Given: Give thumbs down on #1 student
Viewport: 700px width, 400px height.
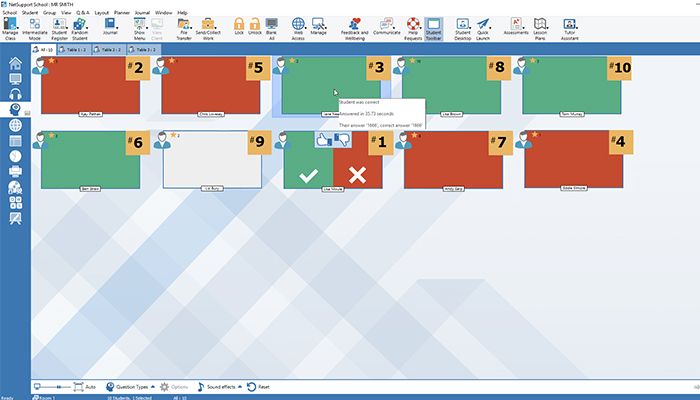Looking at the screenshot, I should [342, 140].
